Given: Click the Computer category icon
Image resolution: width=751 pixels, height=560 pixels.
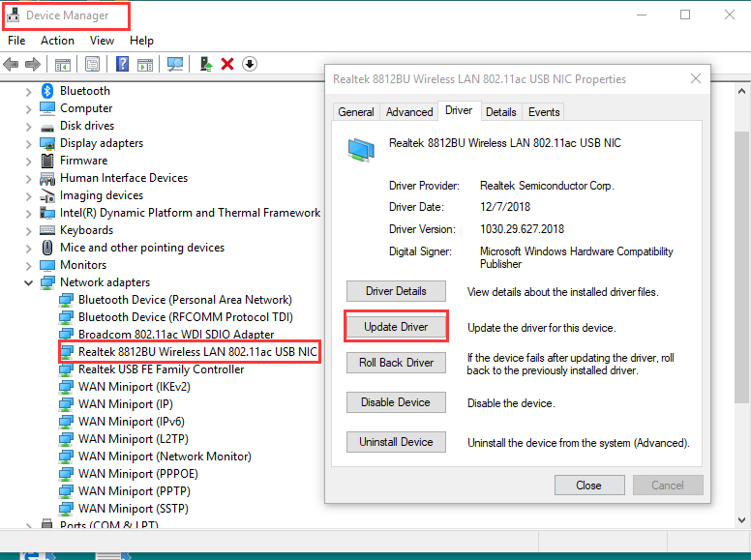Looking at the screenshot, I should click(x=46, y=108).
